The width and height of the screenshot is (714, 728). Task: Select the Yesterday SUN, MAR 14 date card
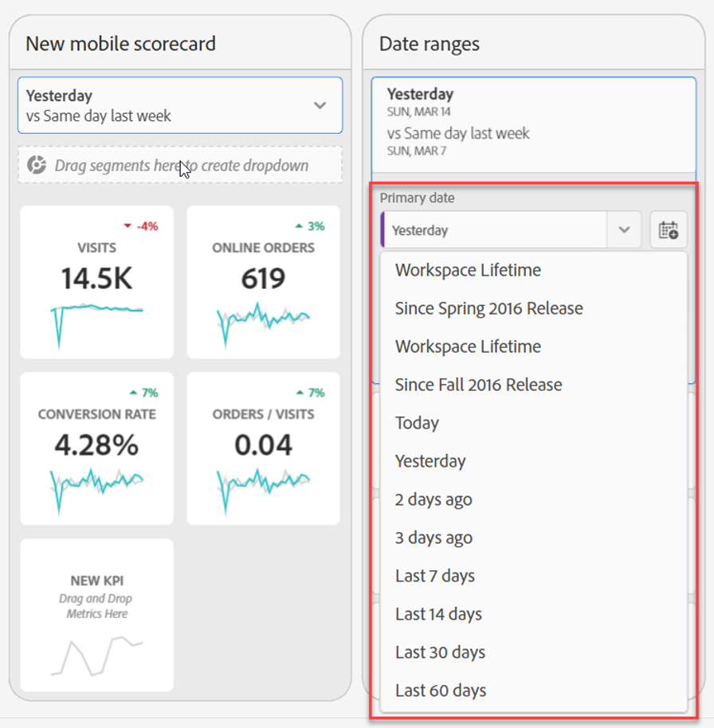(533, 124)
